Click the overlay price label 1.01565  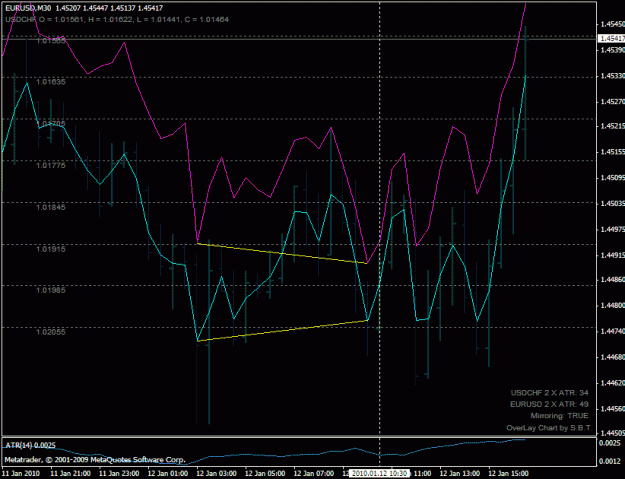[x=51, y=40]
